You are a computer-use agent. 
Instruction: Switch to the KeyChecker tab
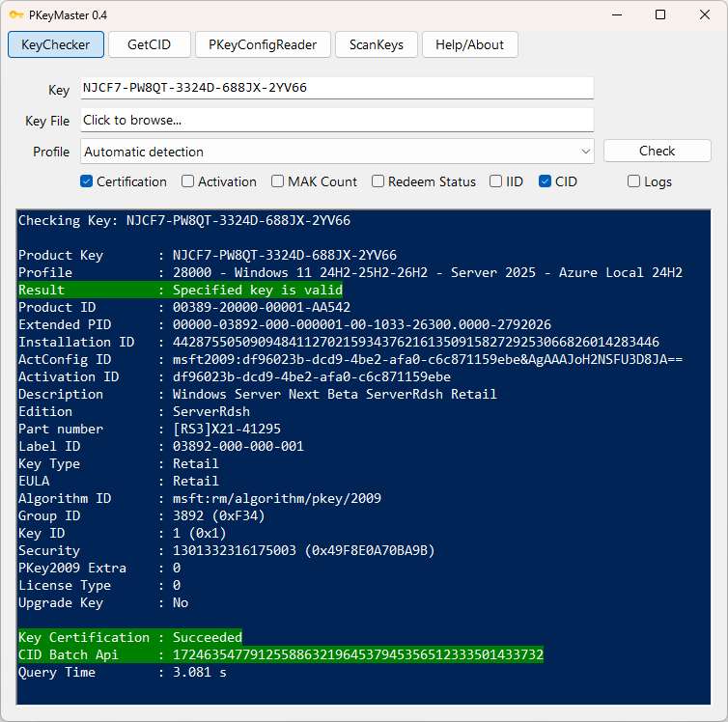(56, 44)
